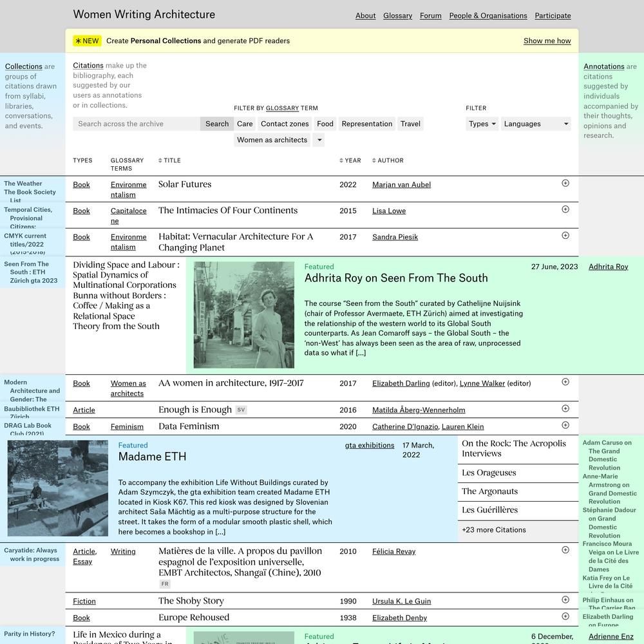Expand Data Feminism with plus icon

565,425
